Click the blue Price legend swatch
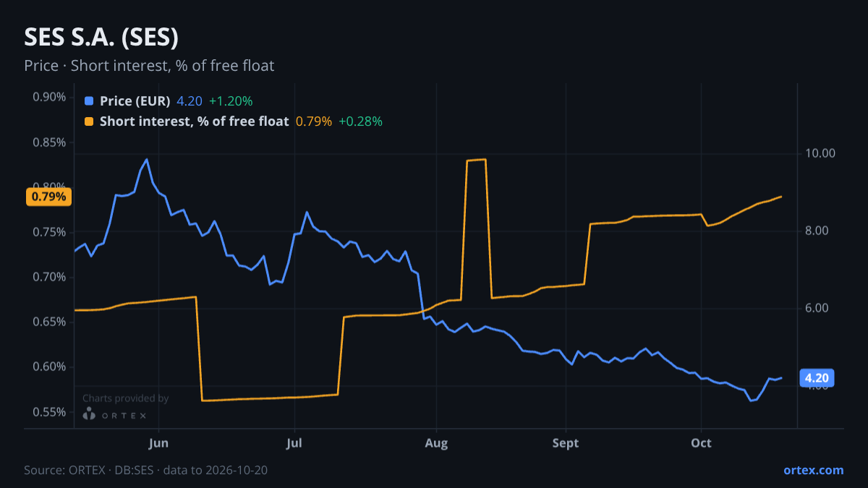Viewport: 868px width, 488px height. [89, 101]
